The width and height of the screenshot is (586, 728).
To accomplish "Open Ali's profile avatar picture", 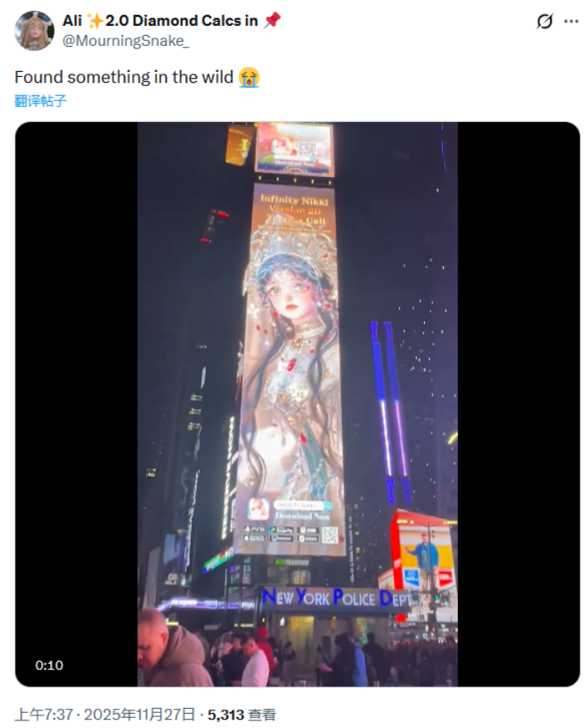I will (34, 31).
